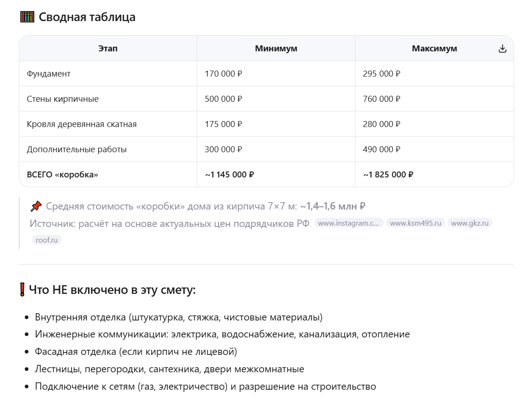Click the pushpin icon before Средняя стоимость
The image size is (532, 403).
[x=36, y=206]
